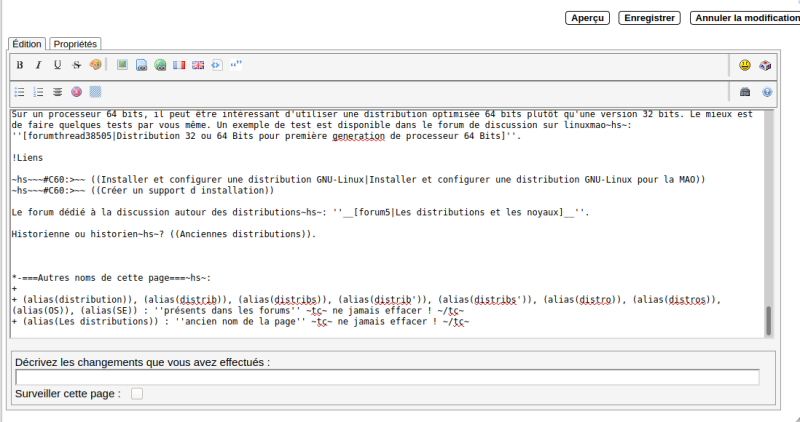The width and height of the screenshot is (800, 422).
Task: Switch to the Propriétés tab
Action: pos(75,44)
